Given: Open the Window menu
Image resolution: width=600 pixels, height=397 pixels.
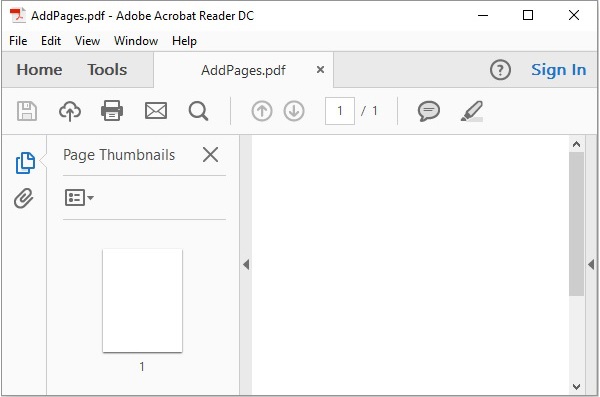Looking at the screenshot, I should (x=136, y=41).
